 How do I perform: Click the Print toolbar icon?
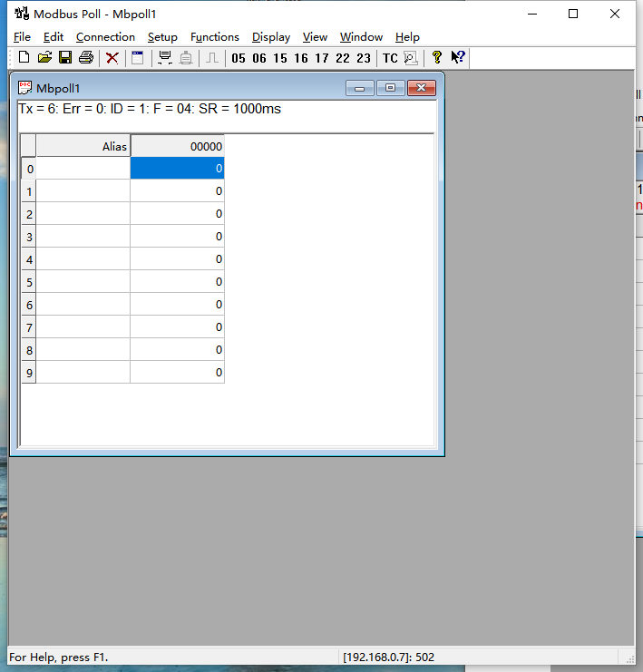click(x=86, y=58)
